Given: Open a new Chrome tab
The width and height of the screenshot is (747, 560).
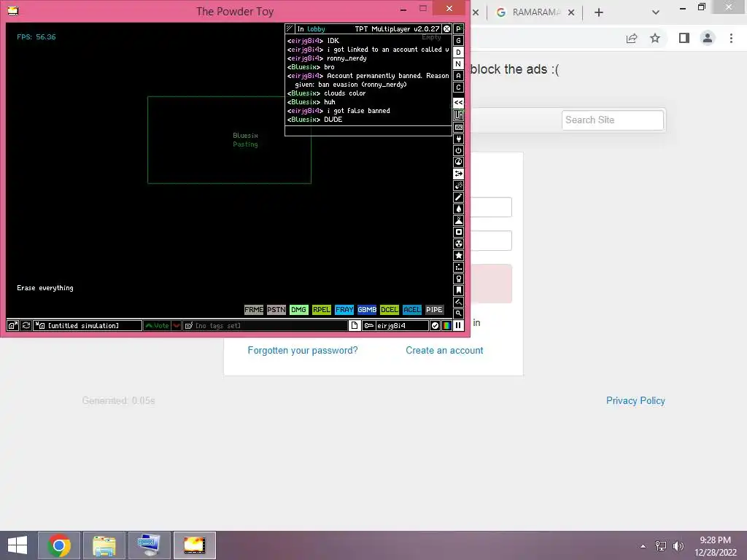Looking at the screenshot, I should click(x=599, y=12).
